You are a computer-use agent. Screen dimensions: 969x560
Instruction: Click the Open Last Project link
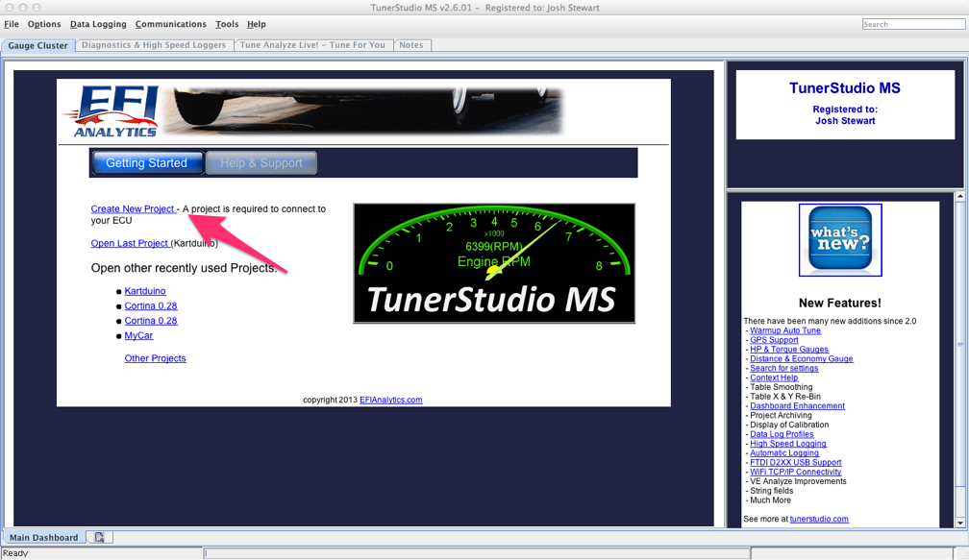[x=130, y=243]
